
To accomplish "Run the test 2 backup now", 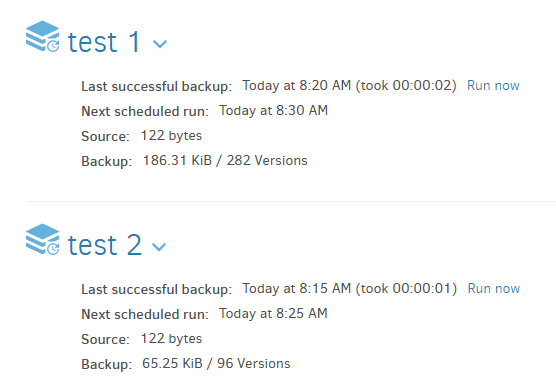I will click(494, 289).
